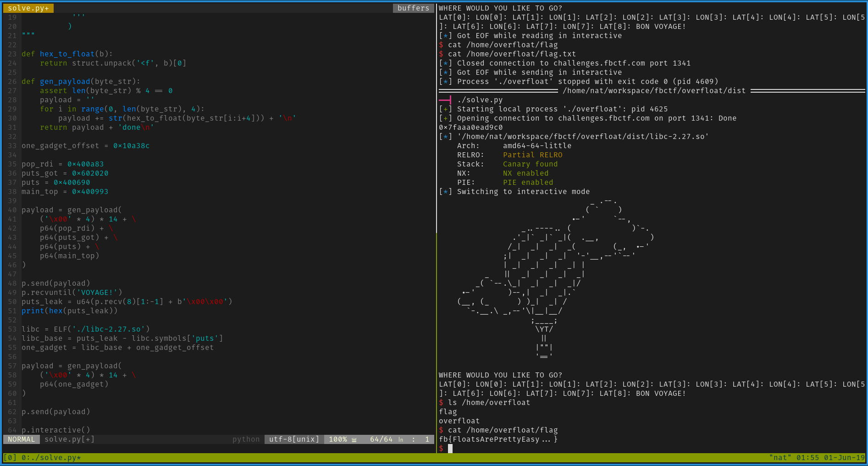The height and width of the screenshot is (466, 868).
Task: Click the buffers label in tabline
Action: tap(413, 8)
